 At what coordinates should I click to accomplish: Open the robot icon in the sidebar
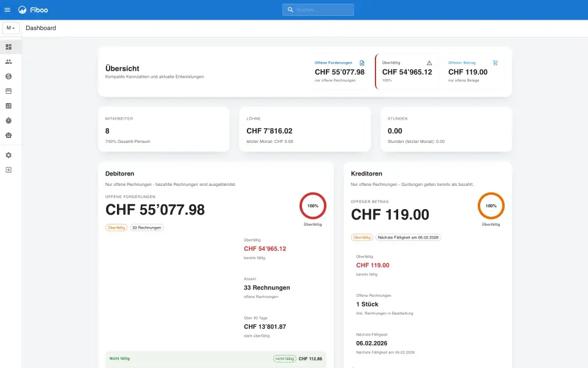(x=9, y=136)
